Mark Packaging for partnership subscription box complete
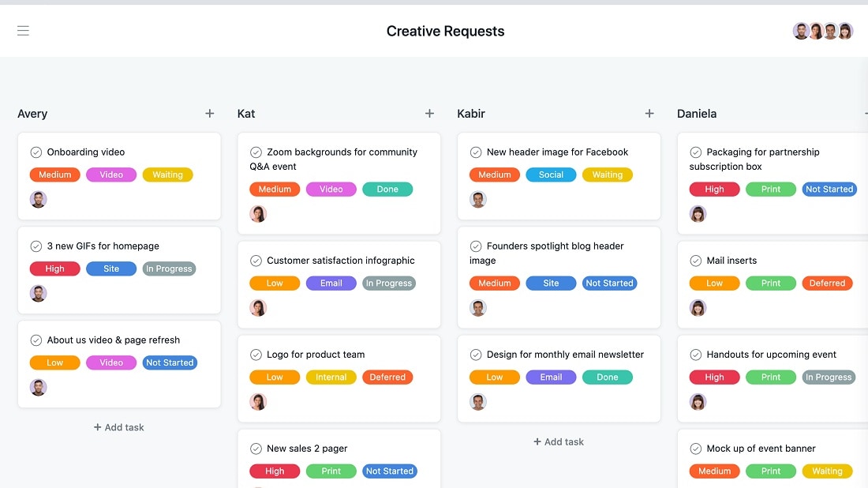This screenshot has height=488, width=868. [x=695, y=152]
